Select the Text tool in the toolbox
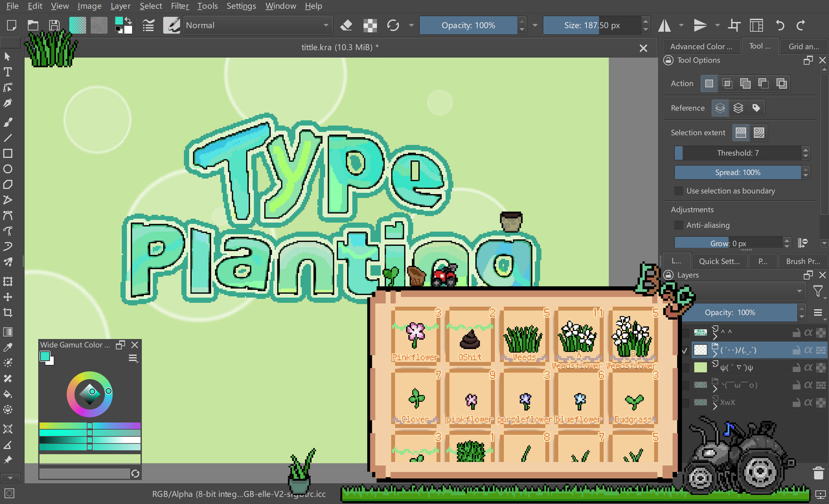Screen dimensions: 829x504 point(7,72)
